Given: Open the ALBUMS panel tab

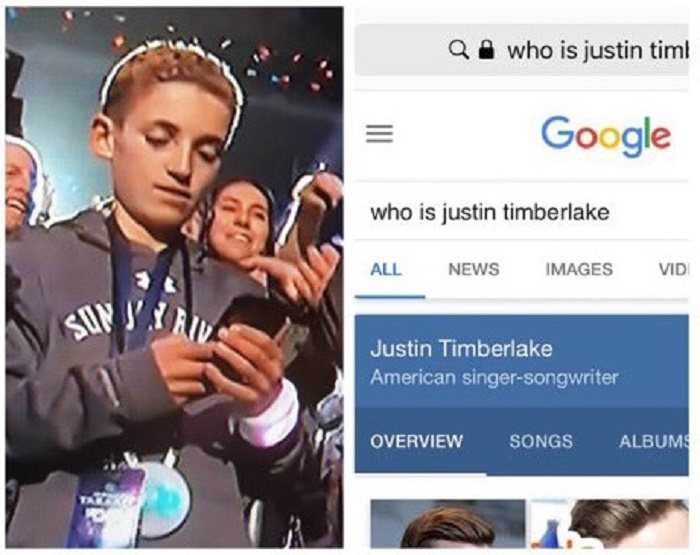Looking at the screenshot, I should (x=654, y=441).
